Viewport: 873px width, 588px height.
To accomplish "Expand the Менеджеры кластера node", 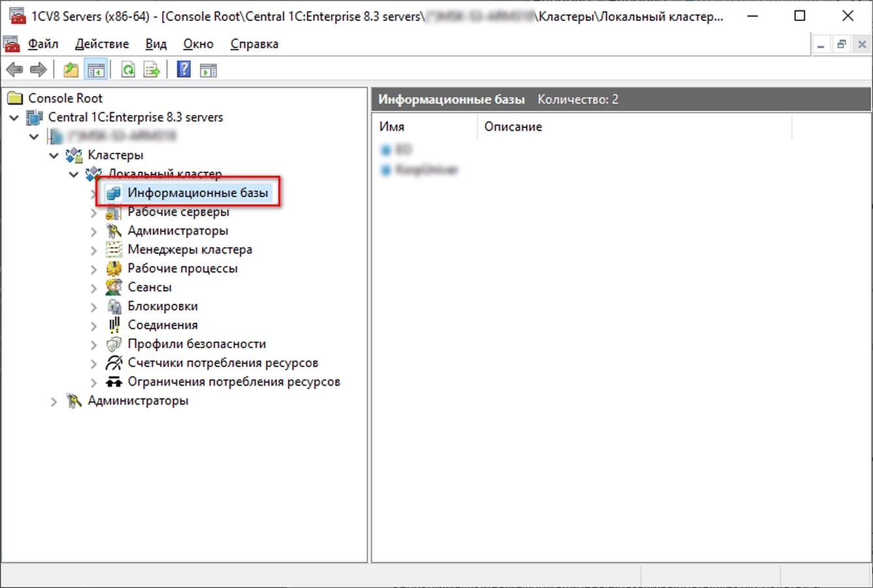I will (x=93, y=251).
